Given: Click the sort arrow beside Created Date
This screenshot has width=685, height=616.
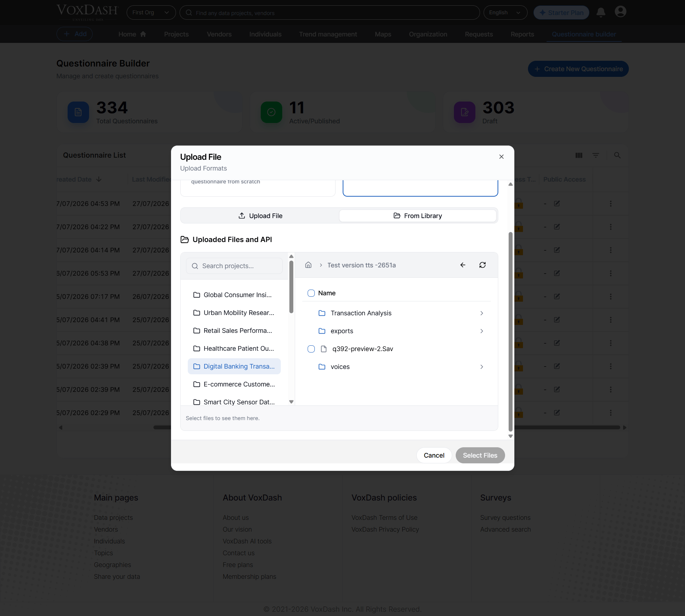Looking at the screenshot, I should (99, 179).
